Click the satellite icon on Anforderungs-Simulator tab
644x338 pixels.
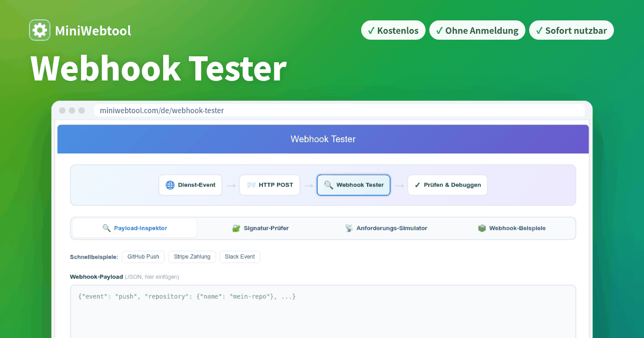point(349,228)
